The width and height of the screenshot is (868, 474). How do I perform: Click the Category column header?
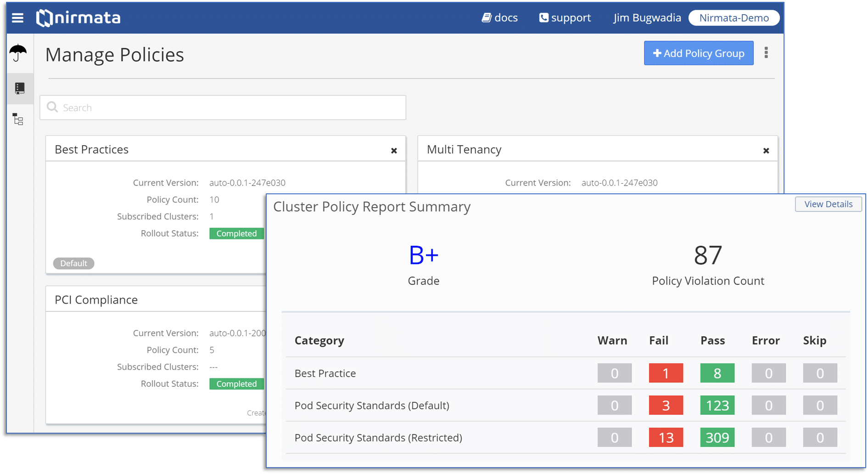coord(319,340)
